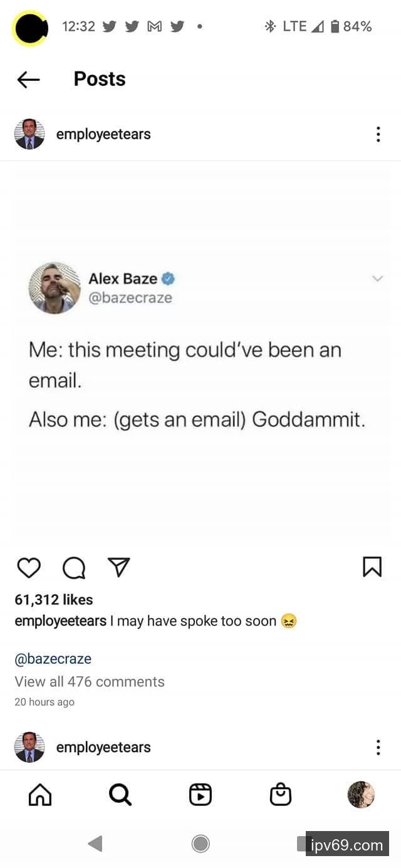Open own profile picture in bottom bar
This screenshot has height=868, width=401.
[x=361, y=795]
